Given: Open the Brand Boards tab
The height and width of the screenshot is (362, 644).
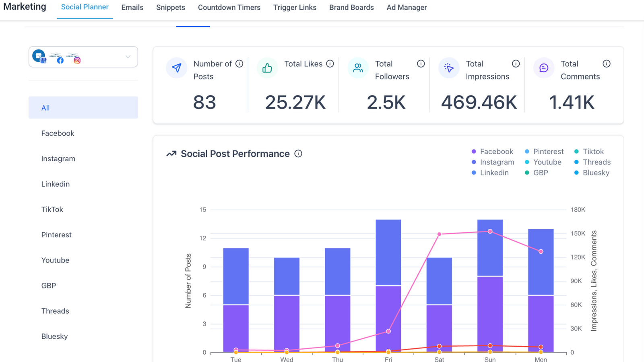Looking at the screenshot, I should click(351, 8).
